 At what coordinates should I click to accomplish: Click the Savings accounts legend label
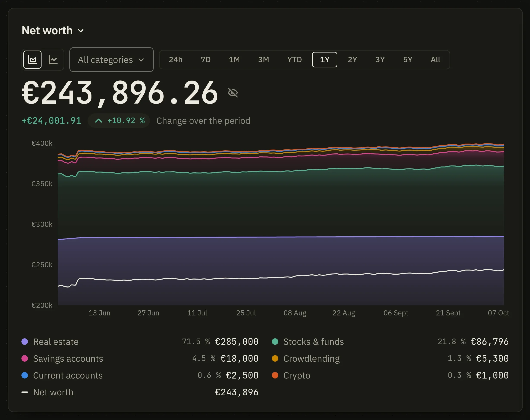[x=68, y=359]
